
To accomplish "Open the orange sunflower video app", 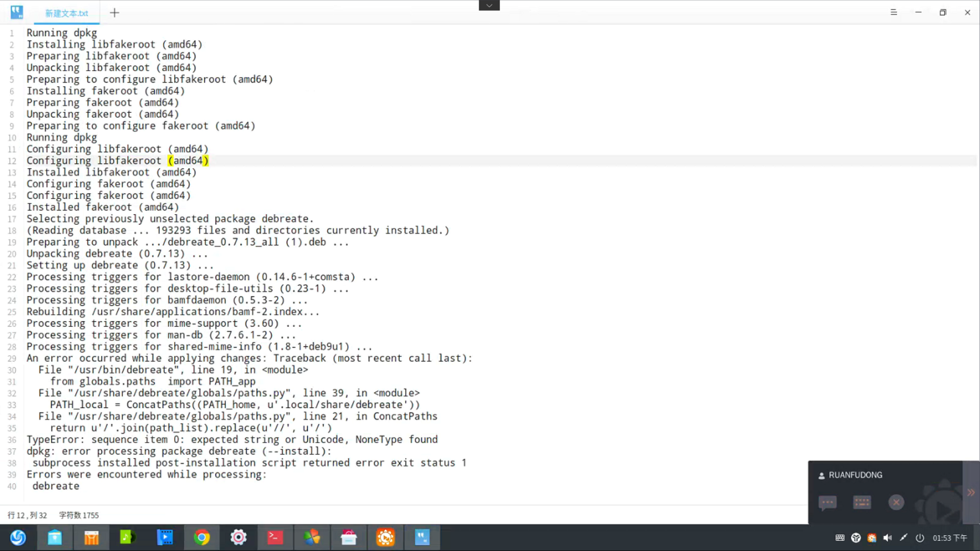I will (x=385, y=538).
